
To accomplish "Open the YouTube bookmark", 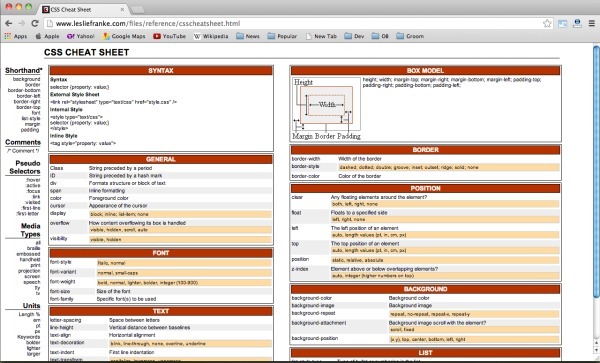I will coord(169,36).
